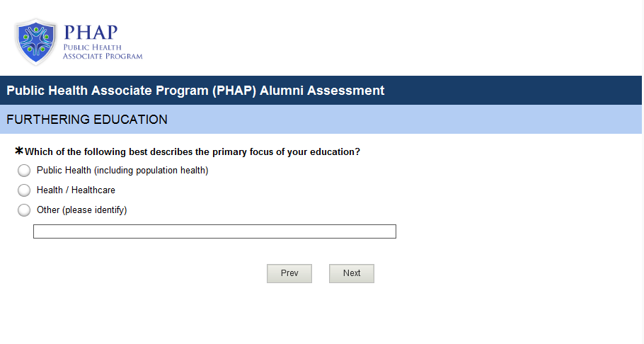Focus the 'Other' specification text field
644x344 pixels.
214,231
